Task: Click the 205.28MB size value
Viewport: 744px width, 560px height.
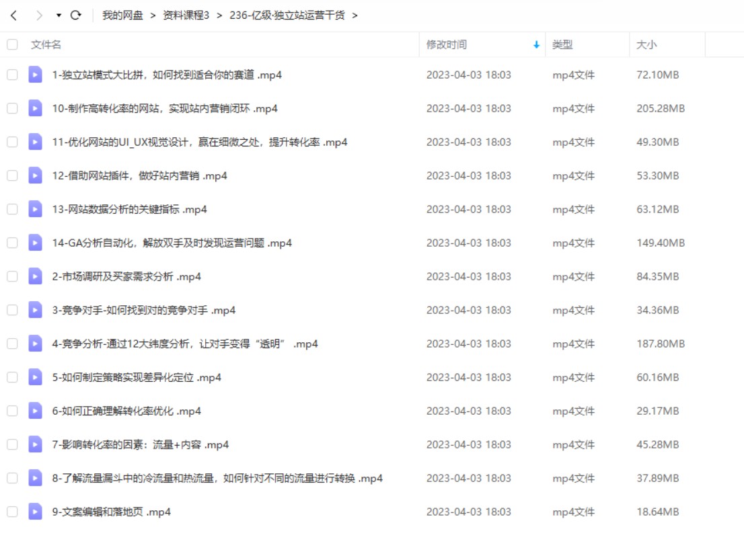Action: pyautogui.click(x=661, y=109)
